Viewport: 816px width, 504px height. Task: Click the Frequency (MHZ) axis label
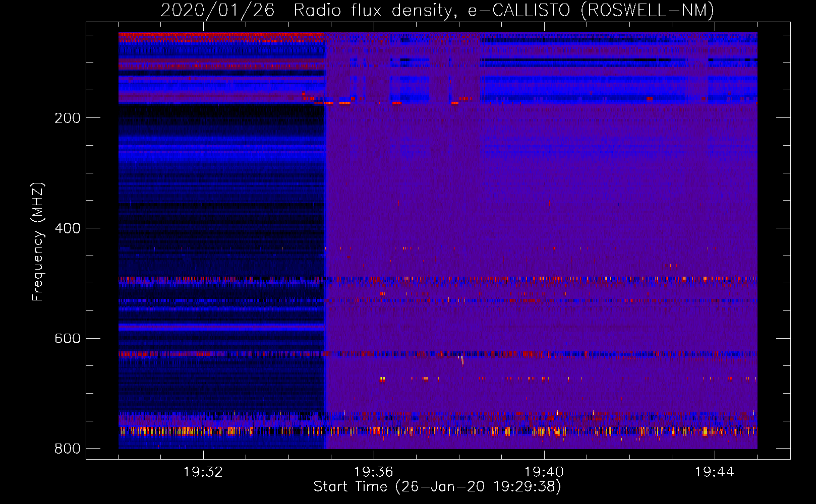click(38, 241)
